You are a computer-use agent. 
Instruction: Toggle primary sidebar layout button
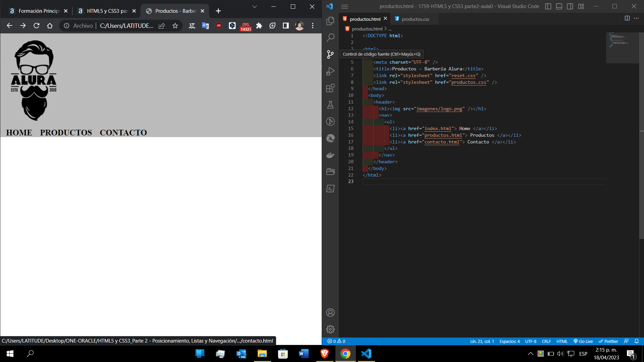[548, 6]
